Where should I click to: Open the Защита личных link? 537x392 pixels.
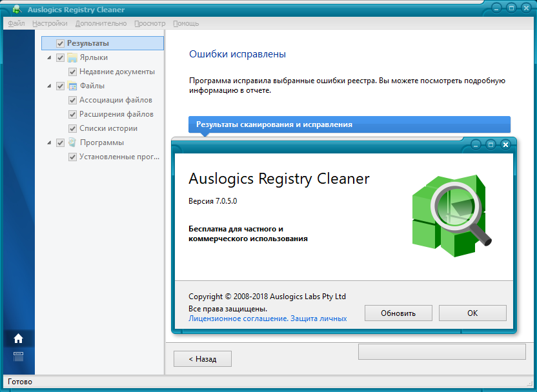[x=319, y=318]
